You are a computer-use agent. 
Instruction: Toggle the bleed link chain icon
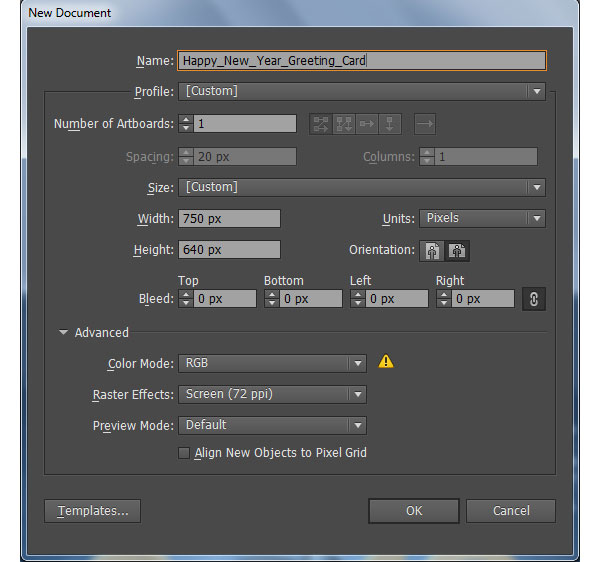534,299
